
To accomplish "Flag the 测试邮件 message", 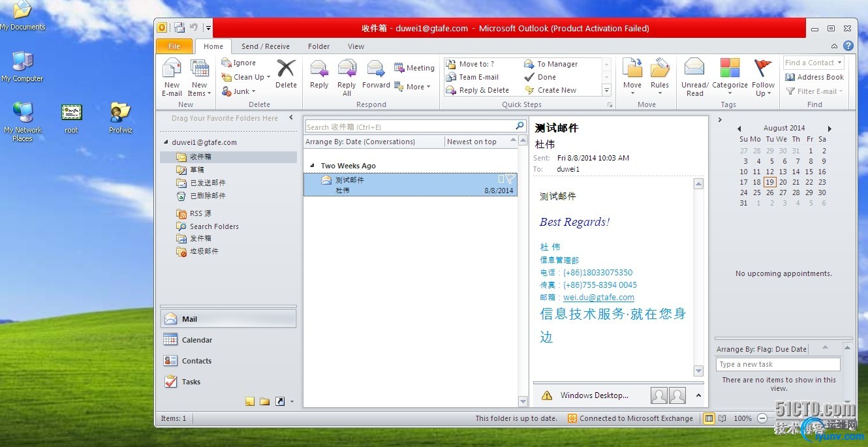I will pyautogui.click(x=510, y=179).
